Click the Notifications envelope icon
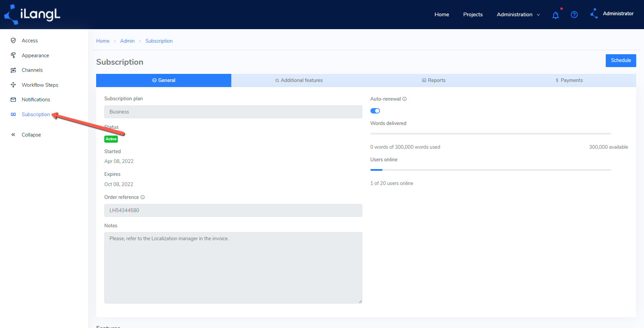The height and width of the screenshot is (328, 644). coord(13,100)
